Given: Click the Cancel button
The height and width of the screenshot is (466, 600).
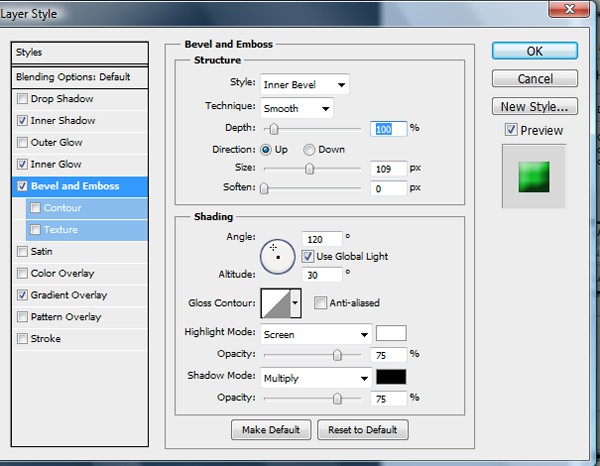Looking at the screenshot, I should pos(535,78).
